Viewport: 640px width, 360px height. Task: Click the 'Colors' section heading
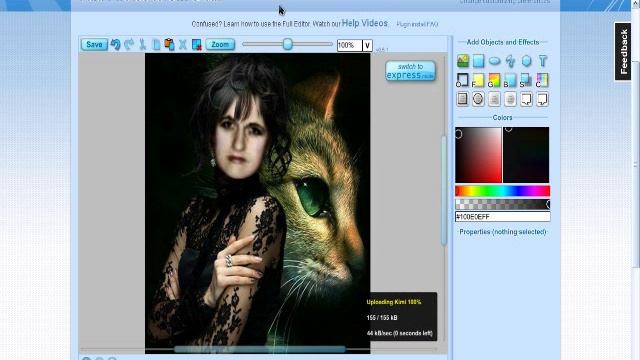pos(502,118)
